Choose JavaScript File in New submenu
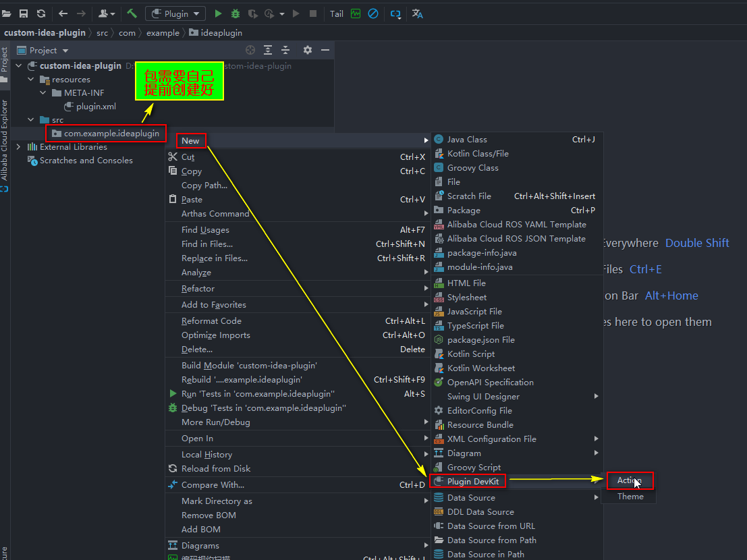 coord(517,312)
